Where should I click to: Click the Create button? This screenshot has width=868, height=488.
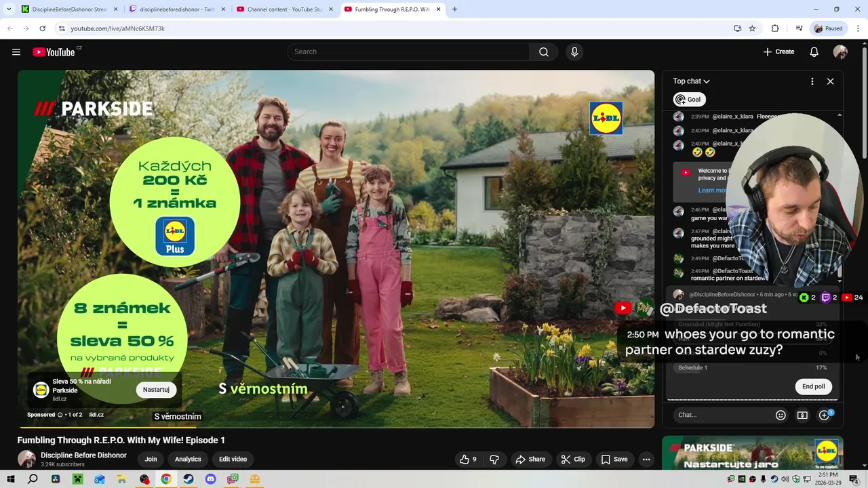(x=778, y=52)
